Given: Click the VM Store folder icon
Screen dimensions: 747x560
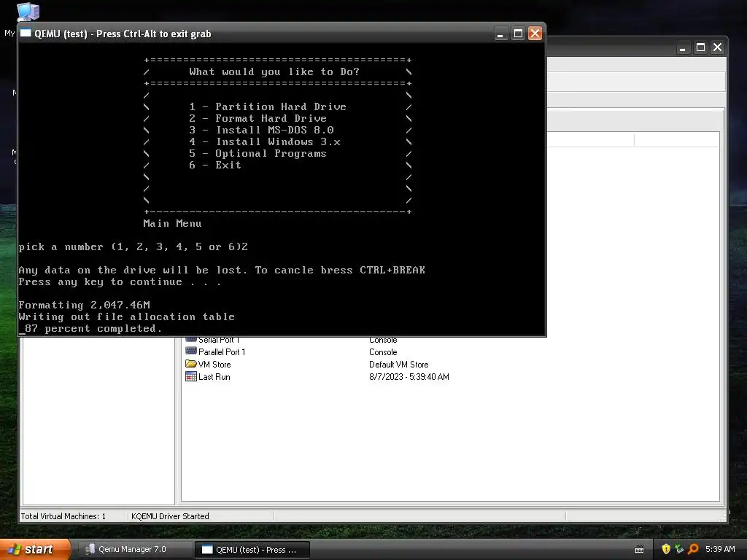Looking at the screenshot, I should [190, 364].
